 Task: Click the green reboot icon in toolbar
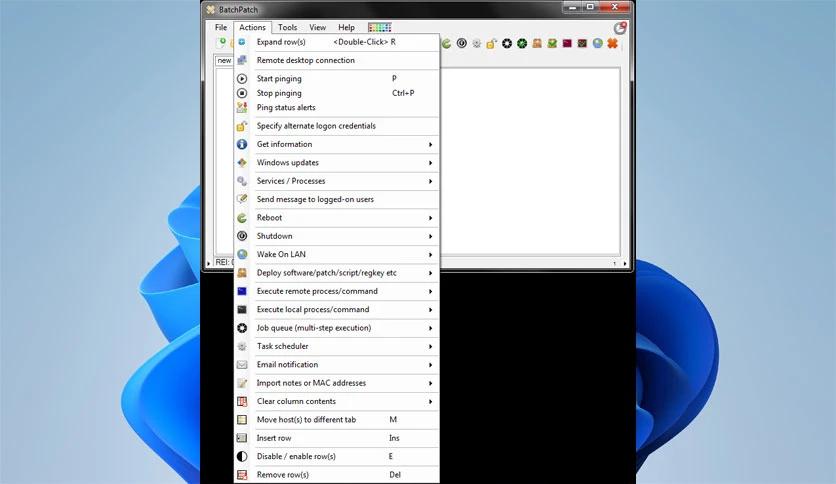(447, 44)
